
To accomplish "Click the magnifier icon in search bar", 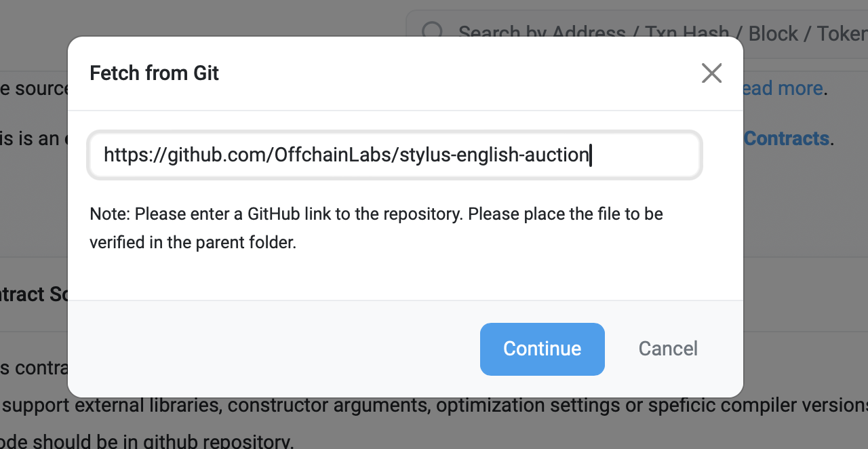I will point(432,31).
